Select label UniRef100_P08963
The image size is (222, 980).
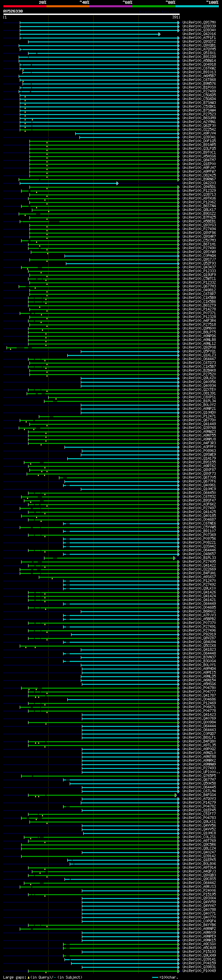point(199,451)
